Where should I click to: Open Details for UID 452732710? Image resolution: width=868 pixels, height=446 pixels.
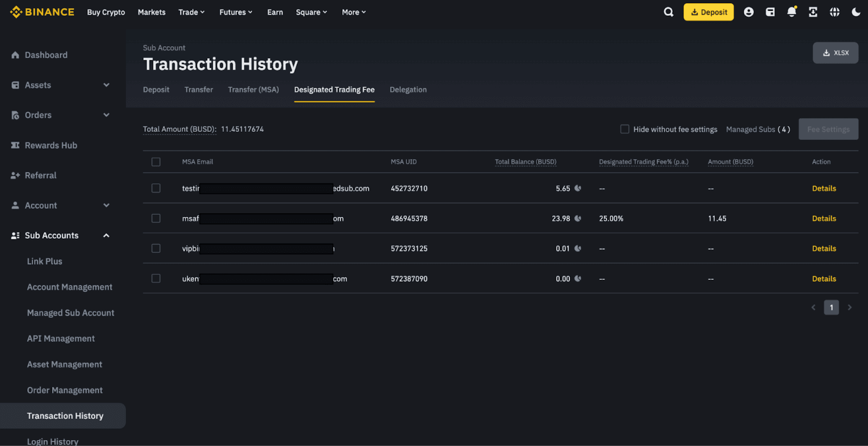coord(824,188)
